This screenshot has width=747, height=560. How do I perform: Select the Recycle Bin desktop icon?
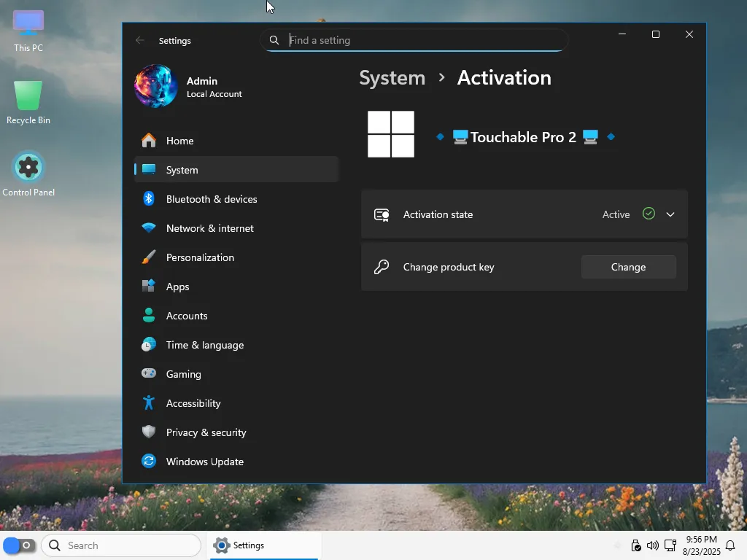click(x=28, y=102)
